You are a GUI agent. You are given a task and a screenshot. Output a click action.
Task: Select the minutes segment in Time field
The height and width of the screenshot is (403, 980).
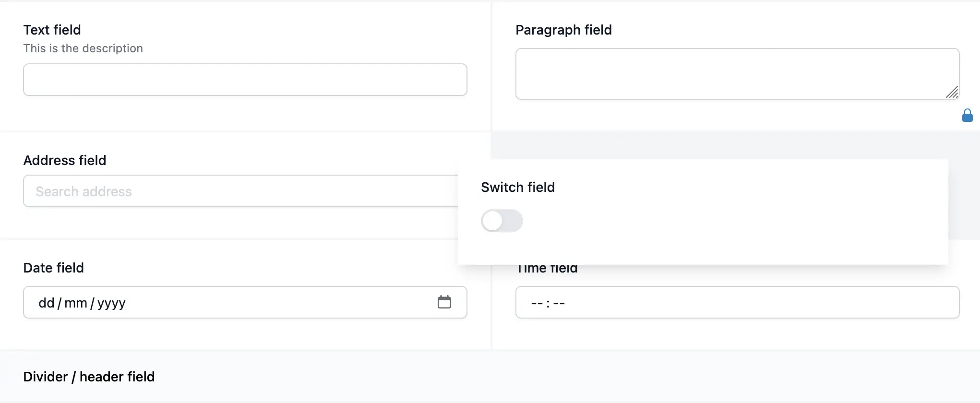click(559, 303)
